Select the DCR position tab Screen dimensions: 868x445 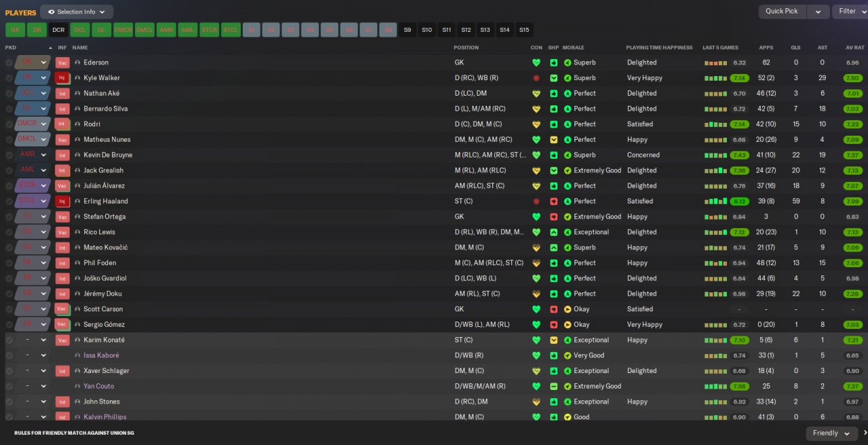pos(58,30)
